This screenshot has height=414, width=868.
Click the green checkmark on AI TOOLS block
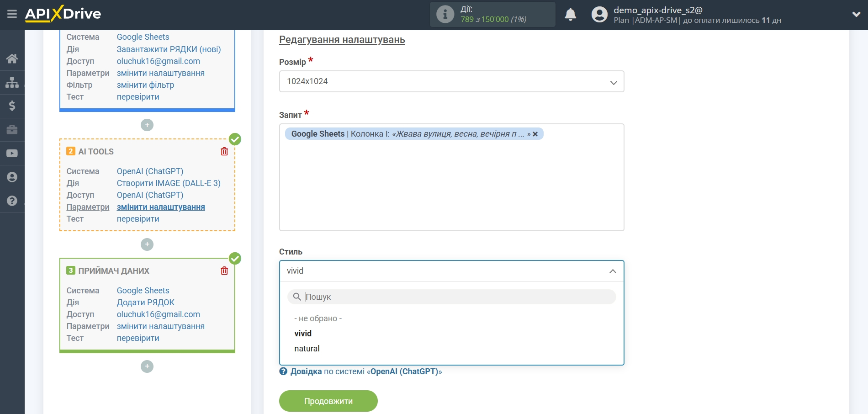[x=235, y=139]
